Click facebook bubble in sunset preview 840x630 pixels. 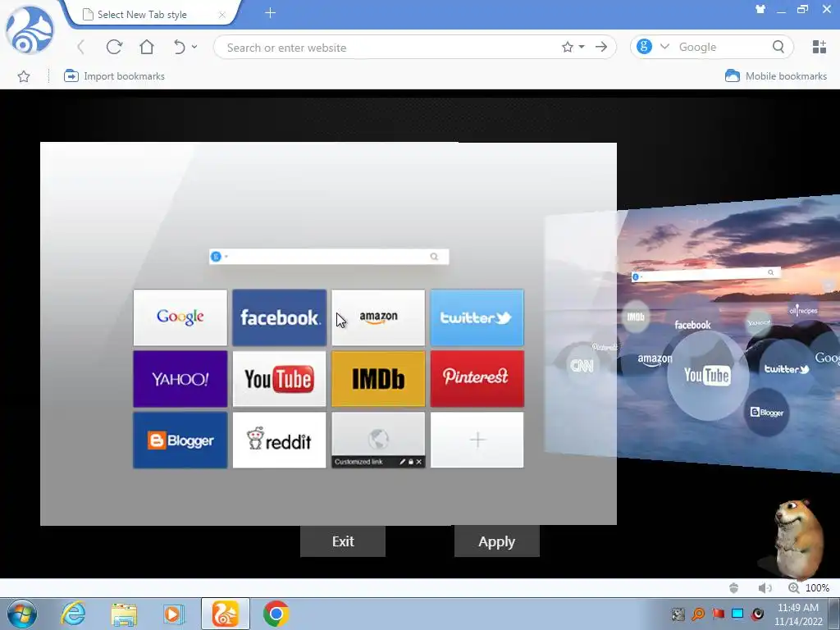(692, 325)
